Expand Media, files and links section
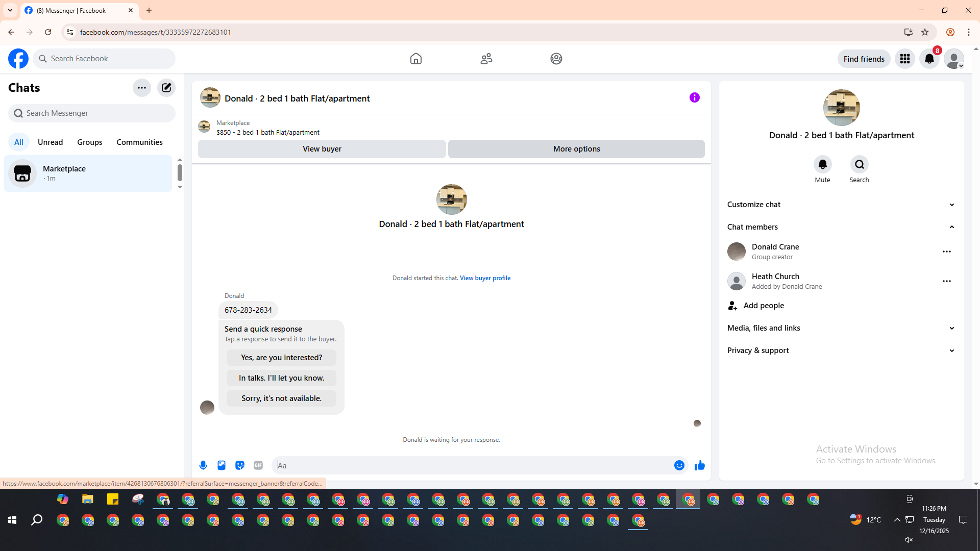980x551 pixels. pos(842,328)
